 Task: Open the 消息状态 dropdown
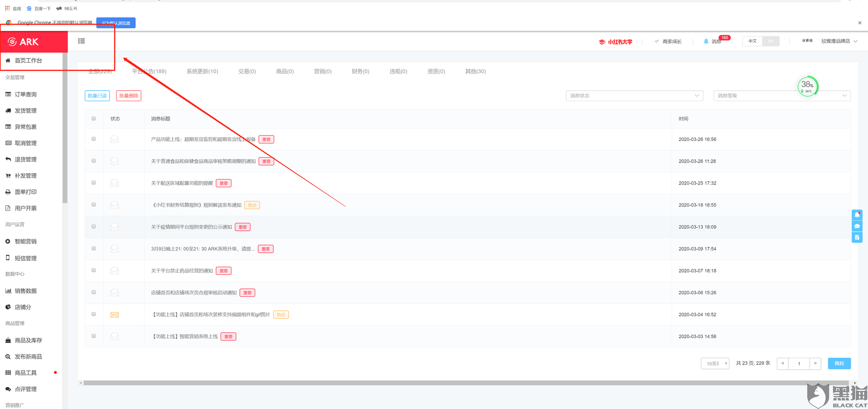pos(634,96)
